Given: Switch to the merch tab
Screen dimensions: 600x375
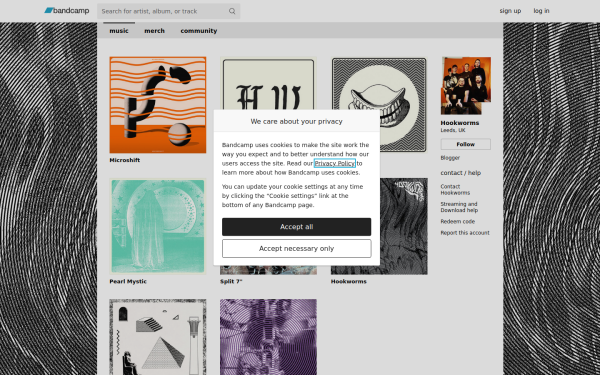Looking at the screenshot, I should [154, 31].
